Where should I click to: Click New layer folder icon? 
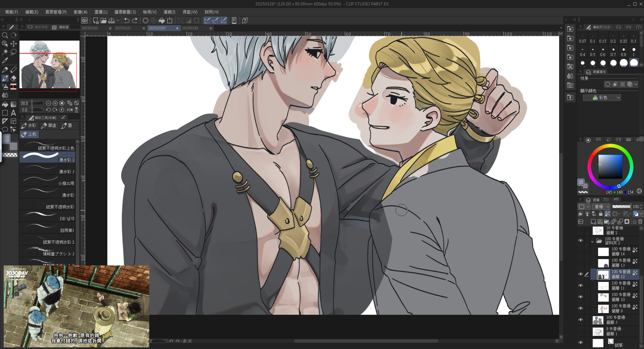(x=607, y=222)
